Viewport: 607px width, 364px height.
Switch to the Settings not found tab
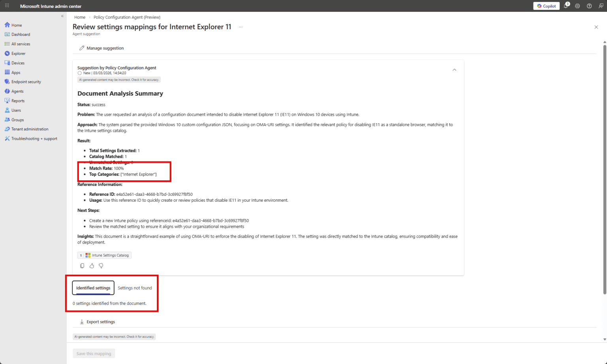point(135,288)
